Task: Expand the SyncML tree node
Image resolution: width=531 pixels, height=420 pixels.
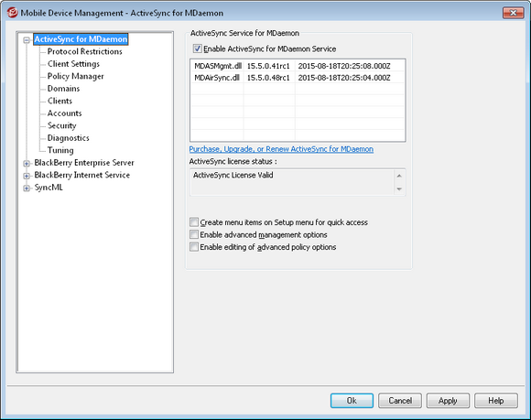Action: 27,188
